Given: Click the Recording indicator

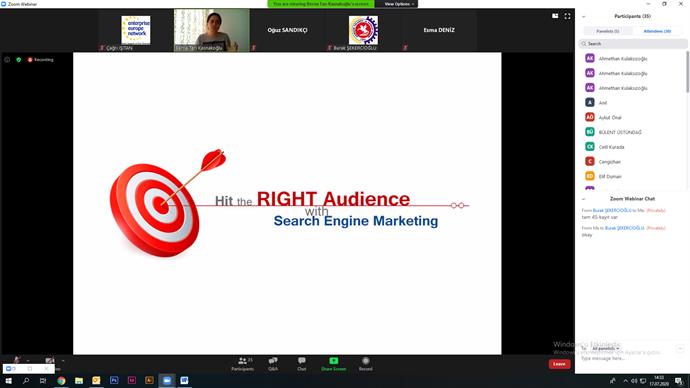Looking at the screenshot, I should point(40,59).
